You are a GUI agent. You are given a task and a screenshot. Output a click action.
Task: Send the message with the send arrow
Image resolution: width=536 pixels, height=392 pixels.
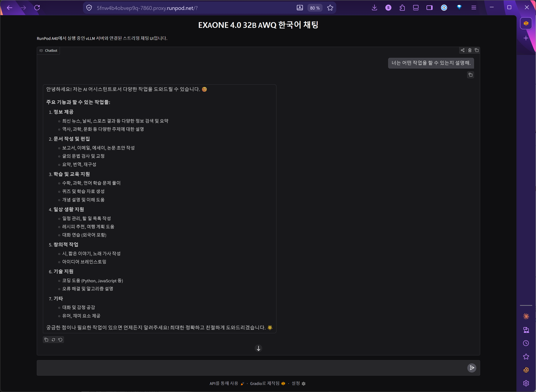click(x=472, y=368)
